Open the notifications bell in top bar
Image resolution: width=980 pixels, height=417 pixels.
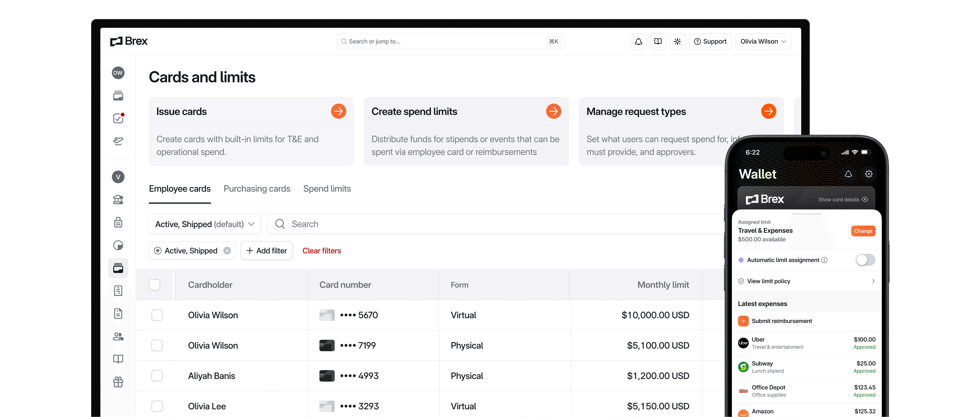638,42
